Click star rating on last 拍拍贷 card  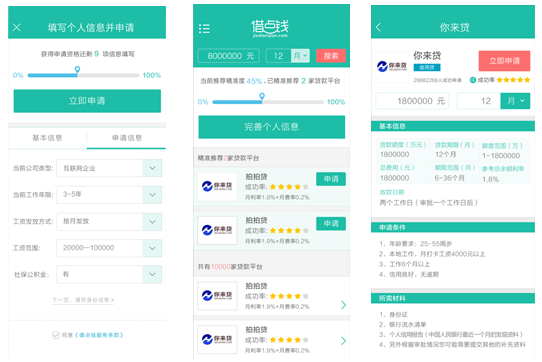tap(289, 340)
